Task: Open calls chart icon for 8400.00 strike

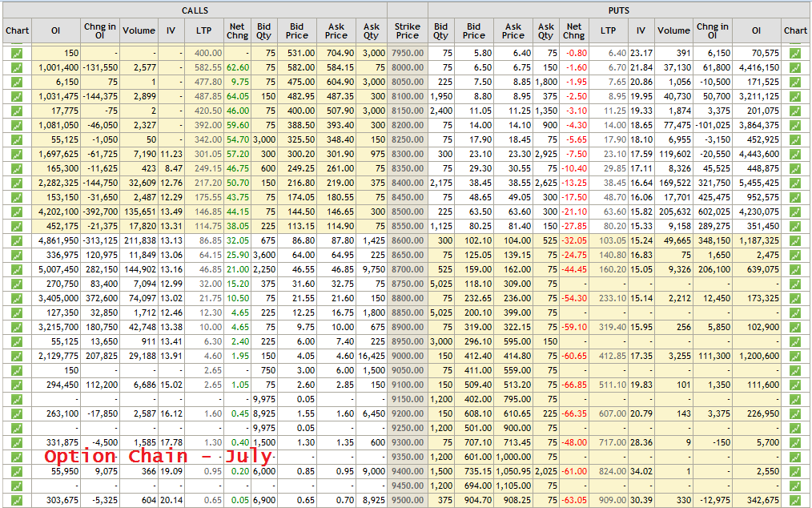Action: (17, 183)
